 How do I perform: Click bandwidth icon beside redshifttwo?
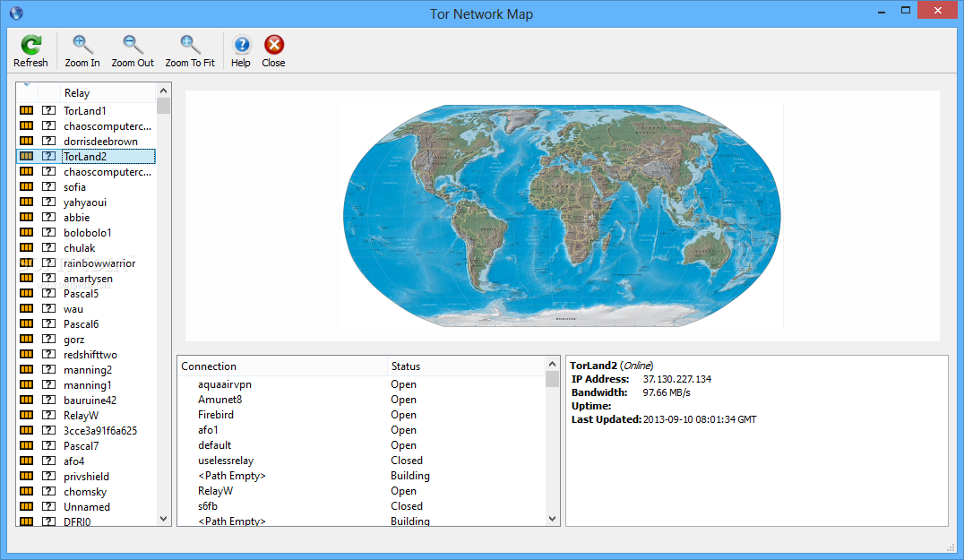point(27,354)
